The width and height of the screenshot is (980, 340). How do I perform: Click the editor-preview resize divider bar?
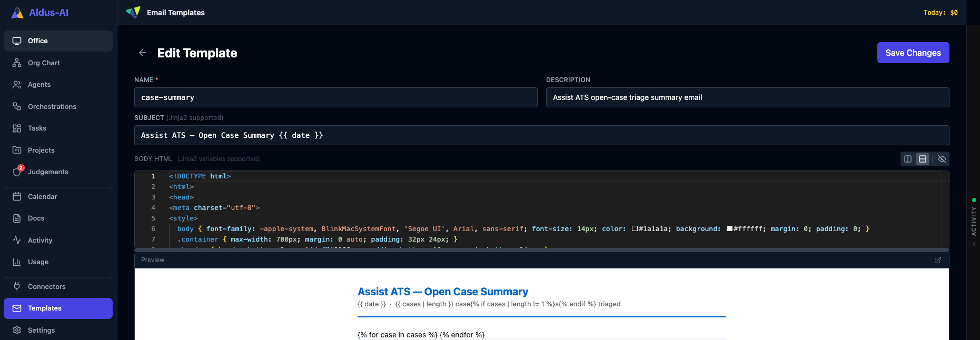pos(541,250)
